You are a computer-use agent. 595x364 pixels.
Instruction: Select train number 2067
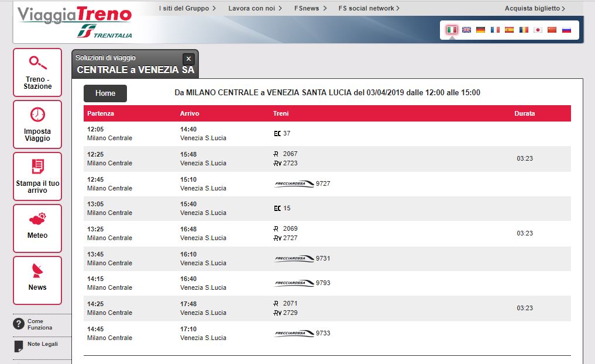point(290,154)
